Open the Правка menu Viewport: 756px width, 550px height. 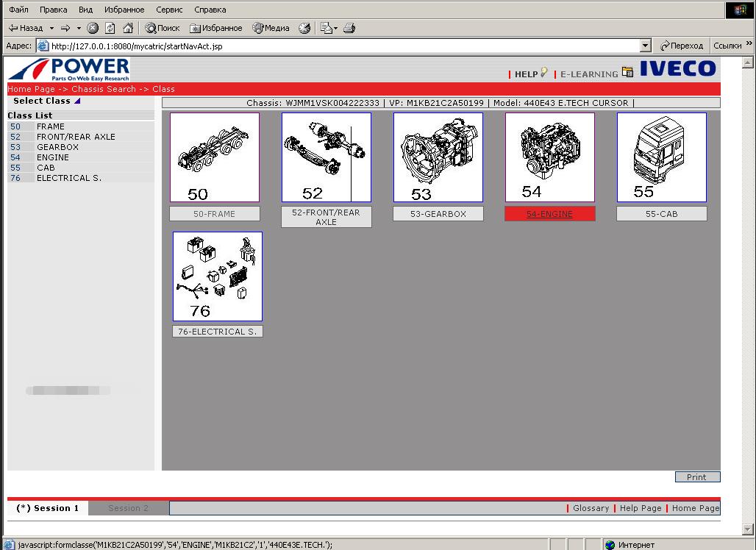54,10
